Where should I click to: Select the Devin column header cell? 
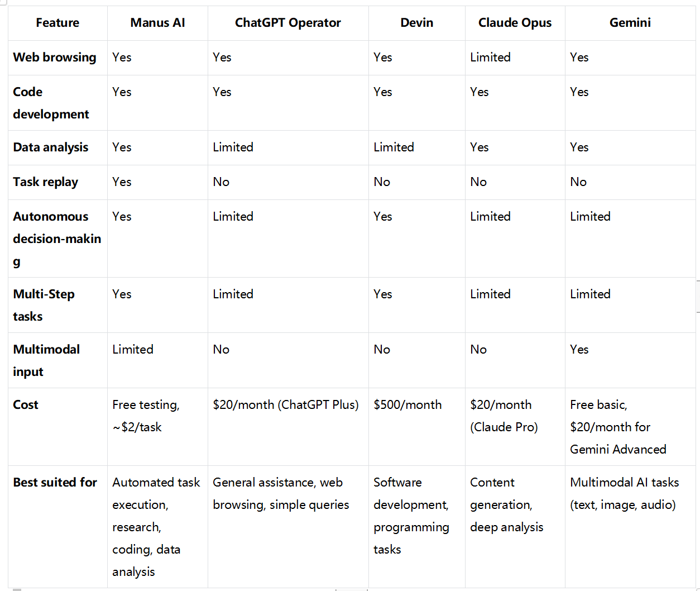click(x=416, y=23)
